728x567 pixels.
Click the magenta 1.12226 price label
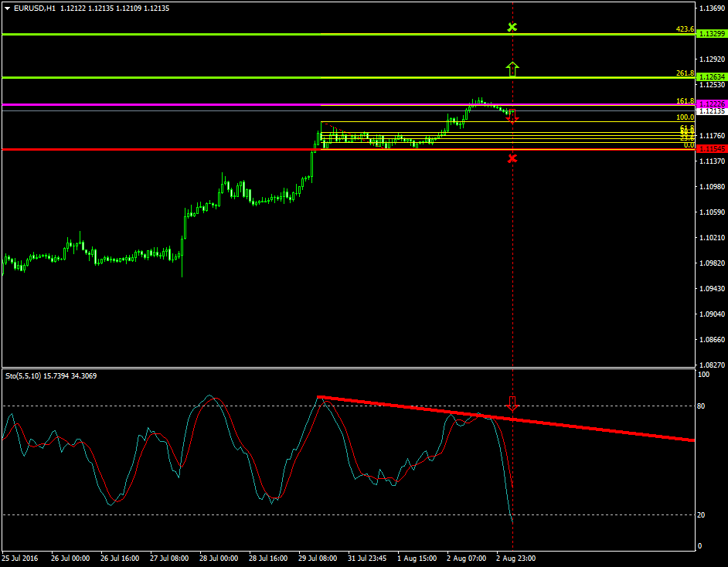pos(710,104)
